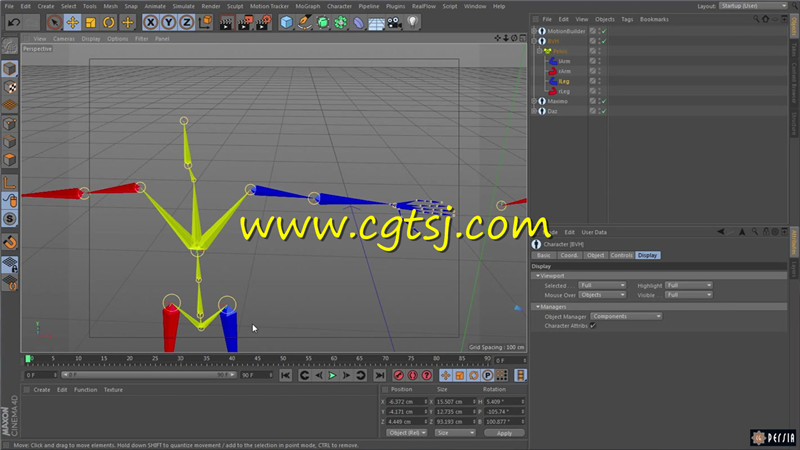Viewport: 800px width, 450px height.
Task: Toggle Z axis lock
Action: click(x=186, y=22)
